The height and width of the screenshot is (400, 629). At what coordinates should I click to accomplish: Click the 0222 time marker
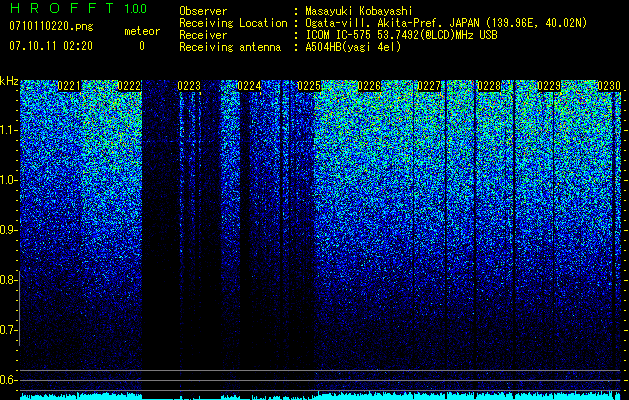click(129, 86)
